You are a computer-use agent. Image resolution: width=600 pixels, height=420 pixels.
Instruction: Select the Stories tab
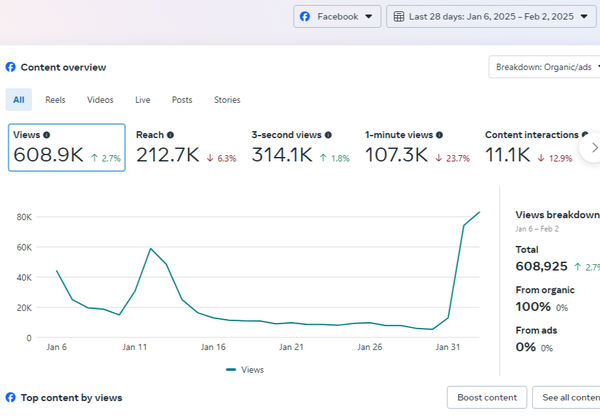[227, 100]
